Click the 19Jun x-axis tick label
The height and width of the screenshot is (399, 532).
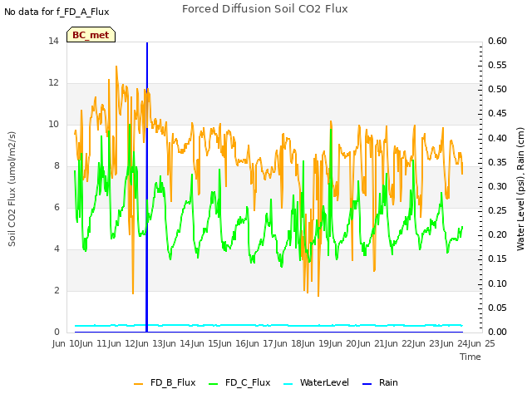click(330, 343)
